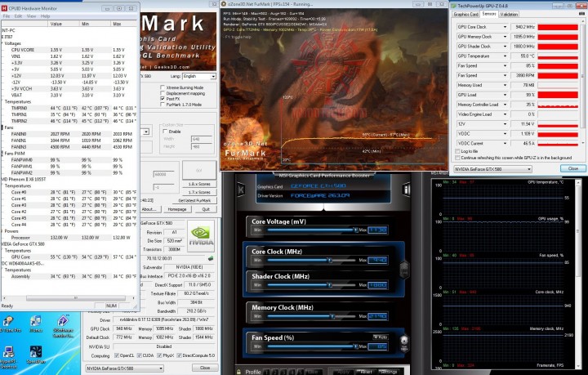Click the 1.8.x Scores button
588x375 pixels.
[199, 184]
